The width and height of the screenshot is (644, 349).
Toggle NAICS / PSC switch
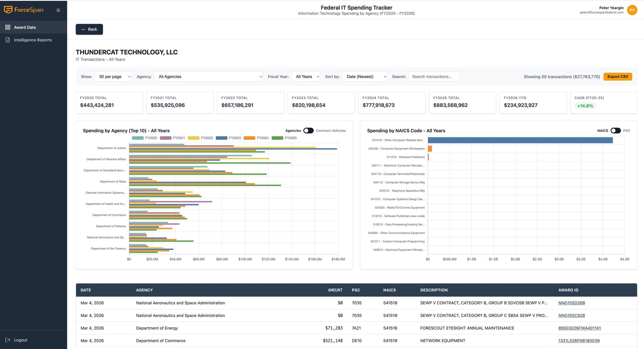(x=615, y=131)
